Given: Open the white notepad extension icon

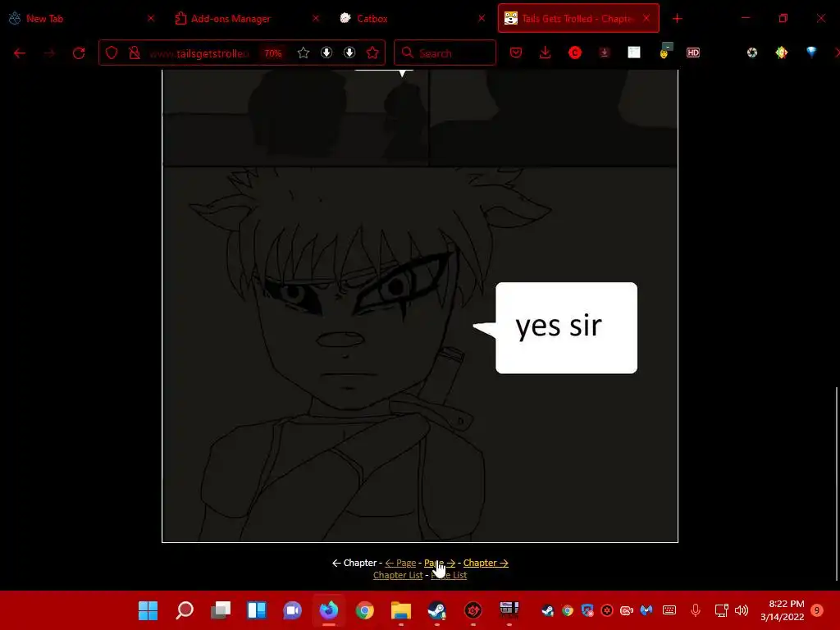Looking at the screenshot, I should (634, 52).
